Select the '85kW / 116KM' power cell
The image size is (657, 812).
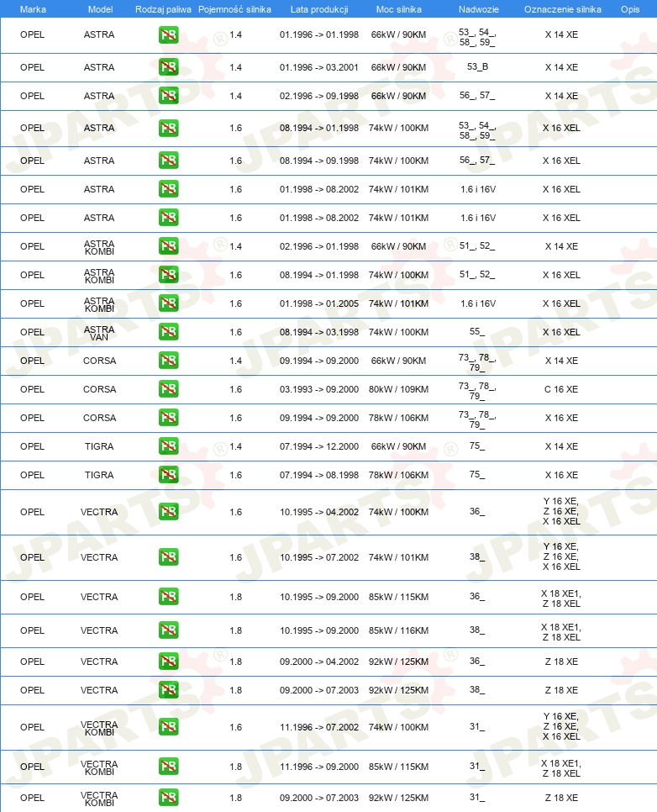pyautogui.click(x=398, y=630)
